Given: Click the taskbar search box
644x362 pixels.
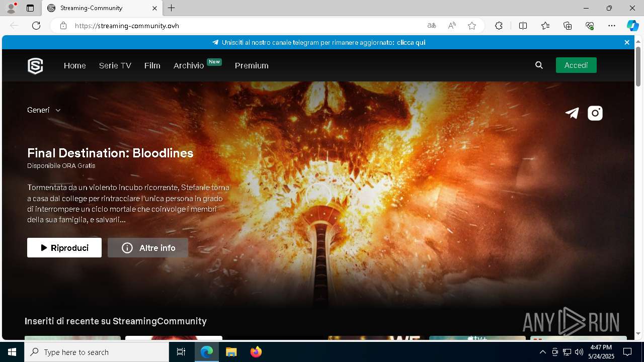Looking at the screenshot, I should click(x=97, y=352).
